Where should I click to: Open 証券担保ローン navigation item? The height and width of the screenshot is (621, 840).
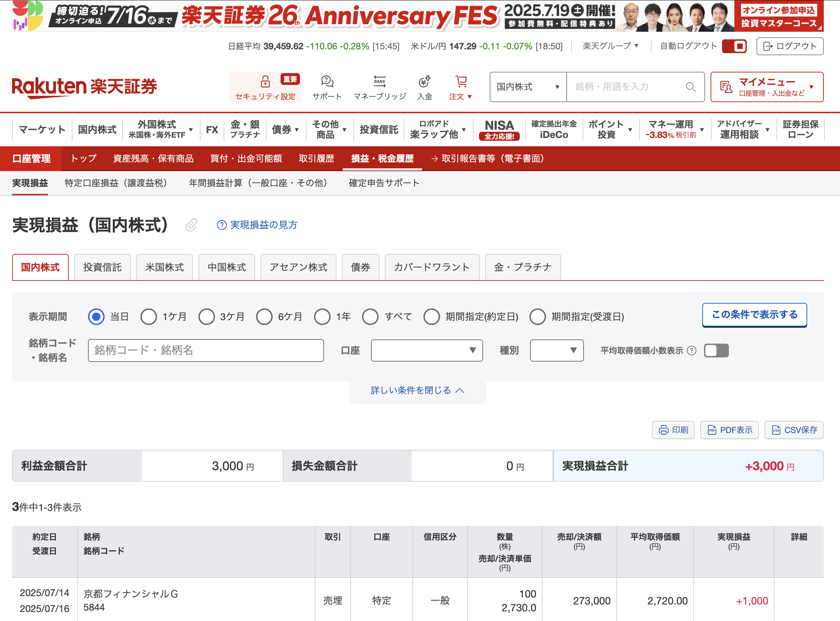click(801, 129)
